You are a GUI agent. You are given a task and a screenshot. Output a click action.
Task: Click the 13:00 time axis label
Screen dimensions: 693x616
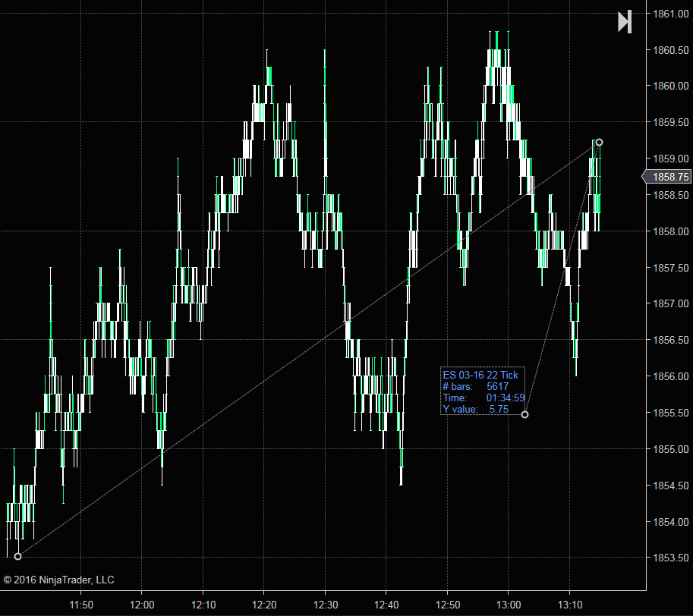(x=509, y=605)
